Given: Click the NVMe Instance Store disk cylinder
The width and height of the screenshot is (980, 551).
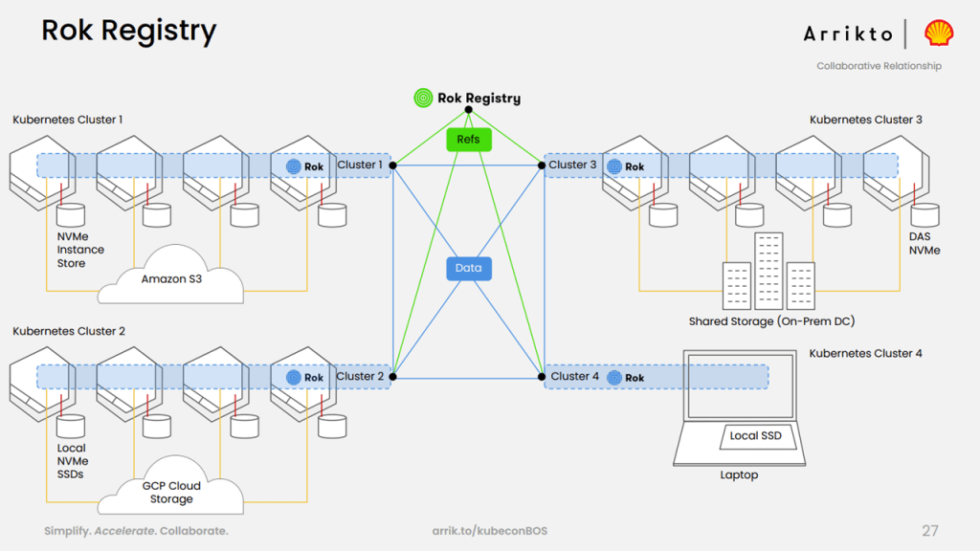Looking at the screenshot, I should pos(71,215).
